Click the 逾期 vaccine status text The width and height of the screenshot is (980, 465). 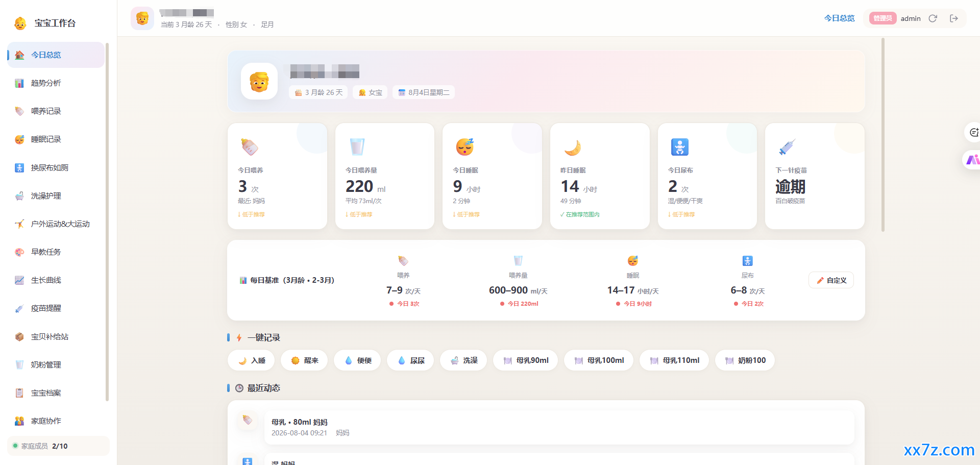[x=790, y=186]
